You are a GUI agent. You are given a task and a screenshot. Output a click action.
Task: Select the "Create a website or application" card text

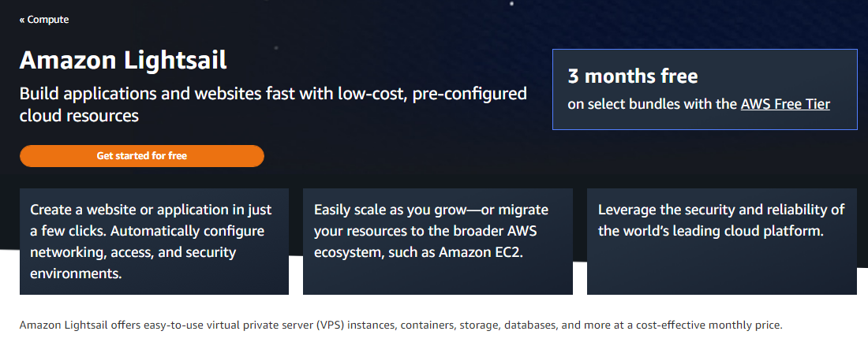pyautogui.click(x=150, y=210)
